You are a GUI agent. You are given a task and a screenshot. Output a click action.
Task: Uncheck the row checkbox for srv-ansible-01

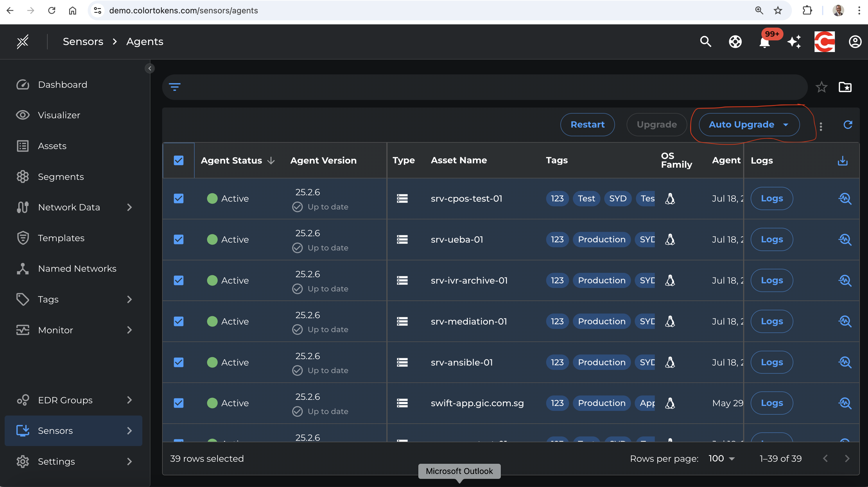tap(178, 362)
